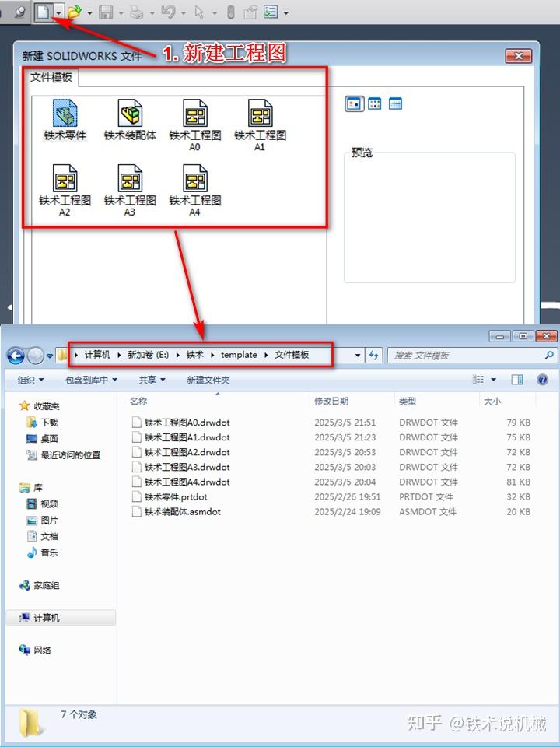Open 图片 library in navigation pane

[x=43, y=521]
